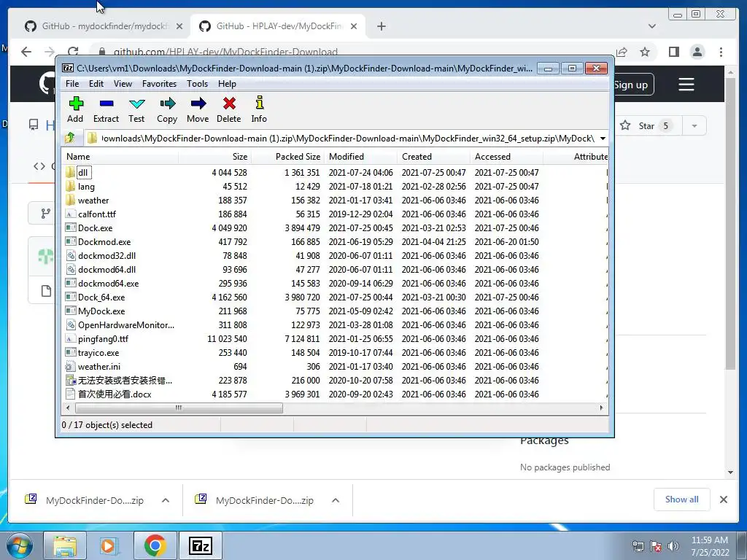
Task: Open the Edit menu
Action: [96, 84]
